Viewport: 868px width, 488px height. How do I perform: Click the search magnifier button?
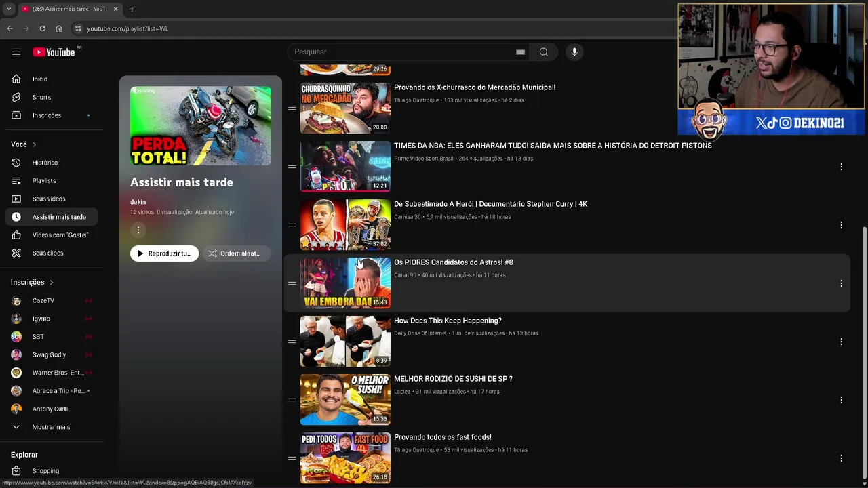click(x=544, y=52)
